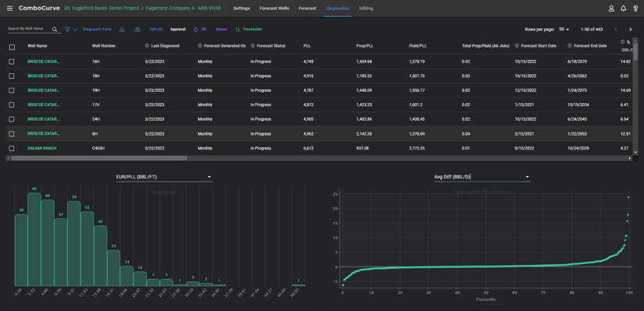Check the box for well 16H
Image resolution: width=644 pixels, height=311 pixels.
tap(12, 62)
